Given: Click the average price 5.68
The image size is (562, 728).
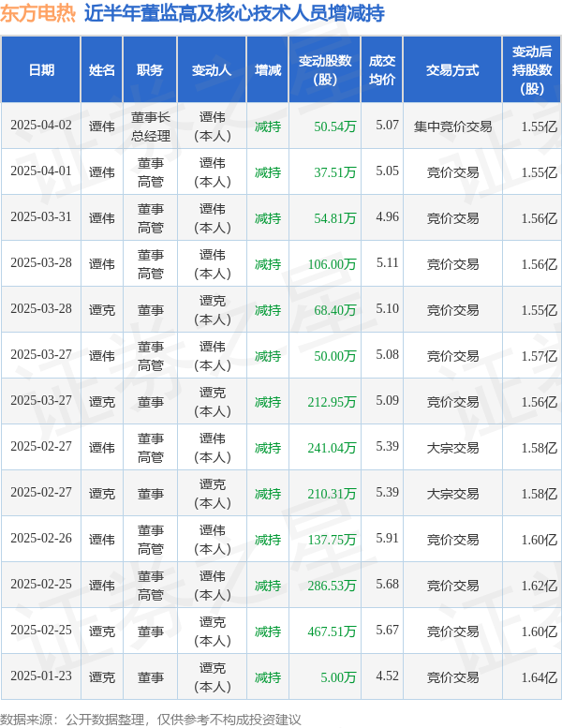Looking at the screenshot, I should click(x=387, y=584).
